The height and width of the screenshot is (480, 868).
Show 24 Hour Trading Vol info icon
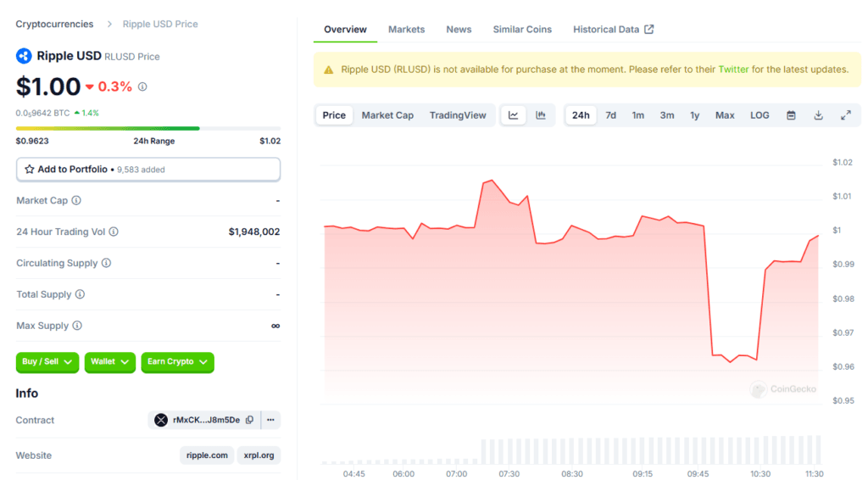tap(114, 232)
